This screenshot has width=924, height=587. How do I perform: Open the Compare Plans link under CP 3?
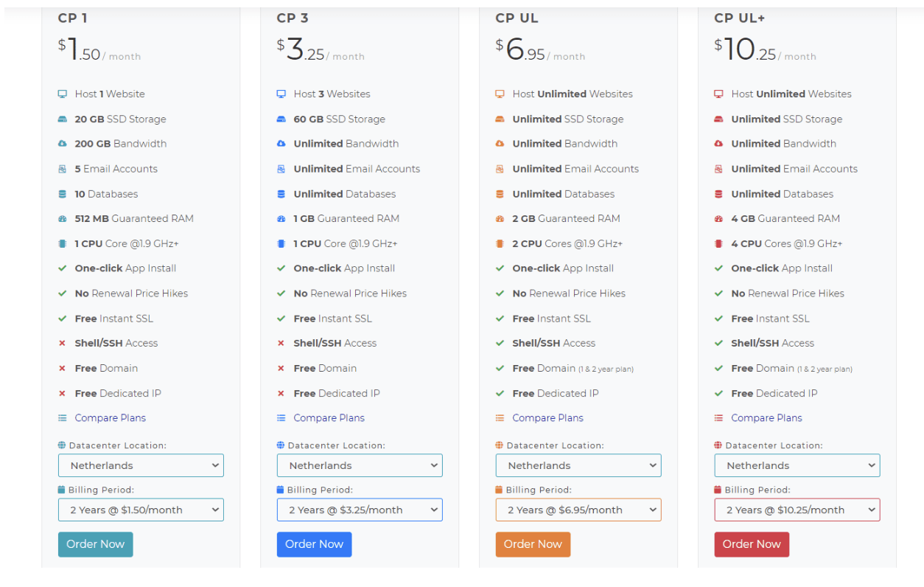[329, 418]
